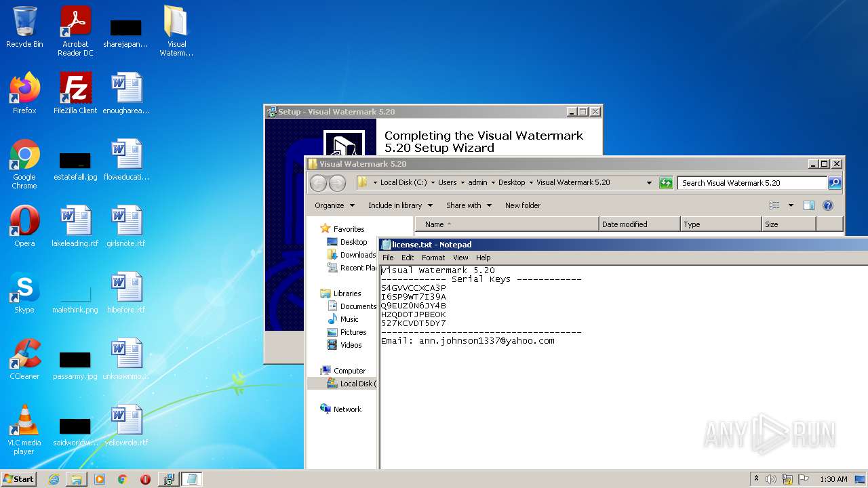Click the taskbar clock showing 1:30 AM

point(833,479)
